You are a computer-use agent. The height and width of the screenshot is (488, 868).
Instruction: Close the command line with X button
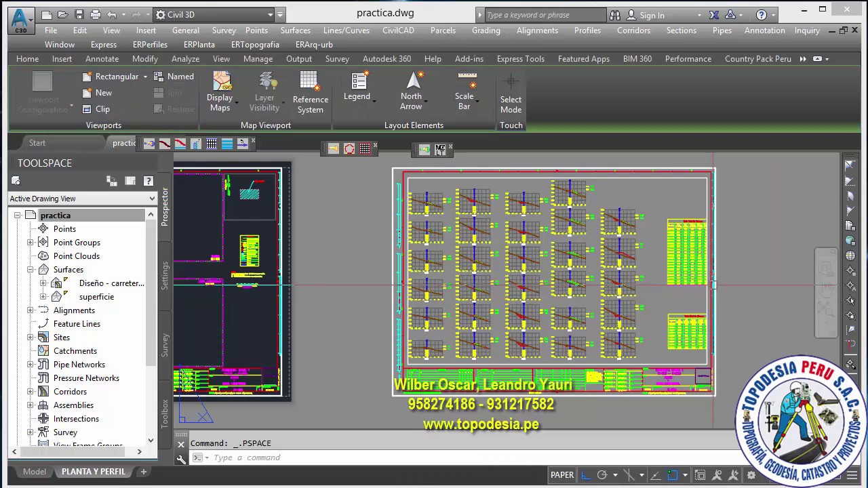pos(181,444)
